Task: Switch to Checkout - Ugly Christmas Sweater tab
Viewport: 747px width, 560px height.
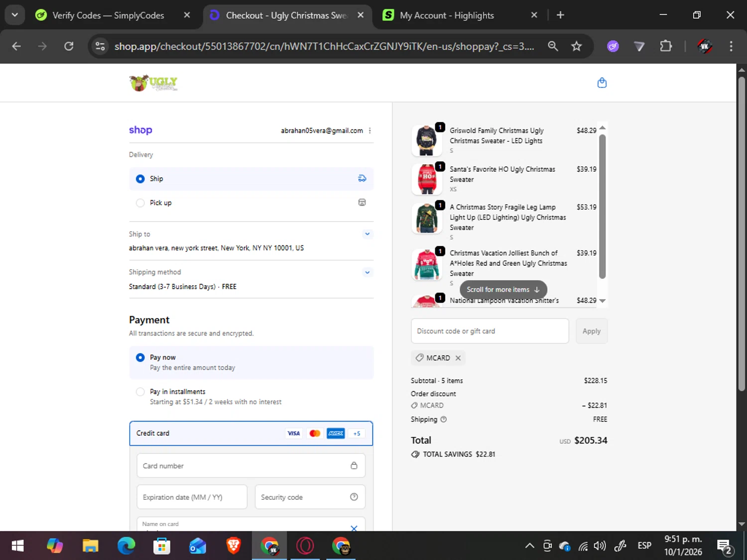Action: coord(286,15)
